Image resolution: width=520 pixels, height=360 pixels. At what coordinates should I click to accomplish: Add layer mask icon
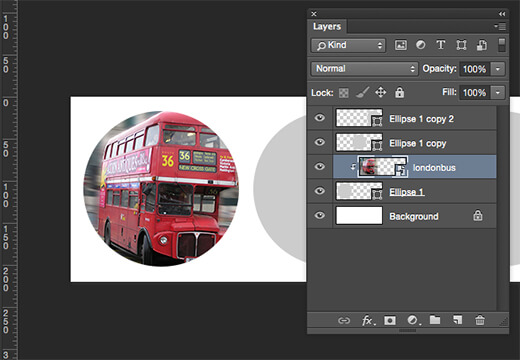click(390, 321)
